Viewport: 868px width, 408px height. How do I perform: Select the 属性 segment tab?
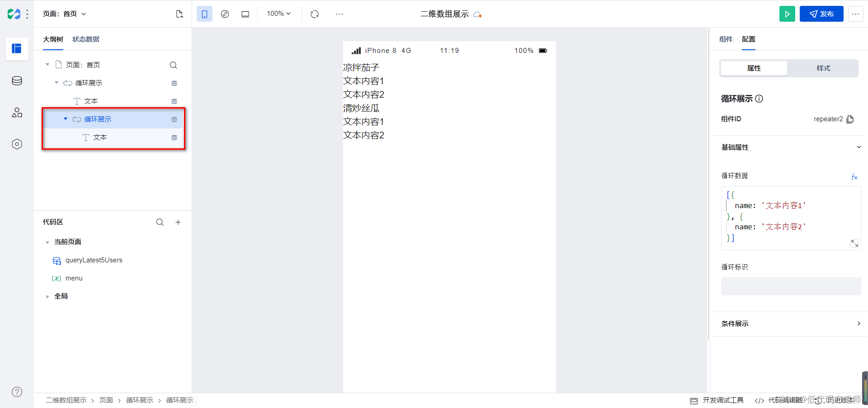click(x=754, y=68)
